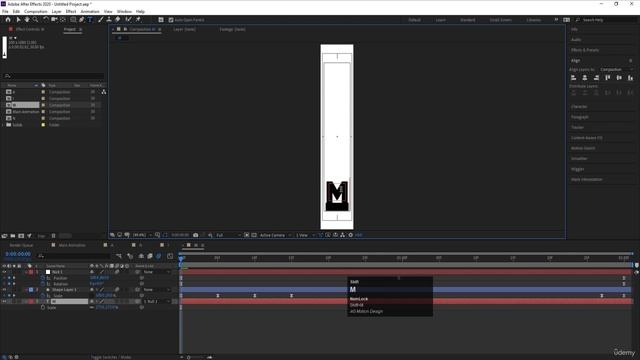Image resolution: width=640 pixels, height=360 pixels.
Task: Open the Tracker panel
Action: [x=578, y=127]
